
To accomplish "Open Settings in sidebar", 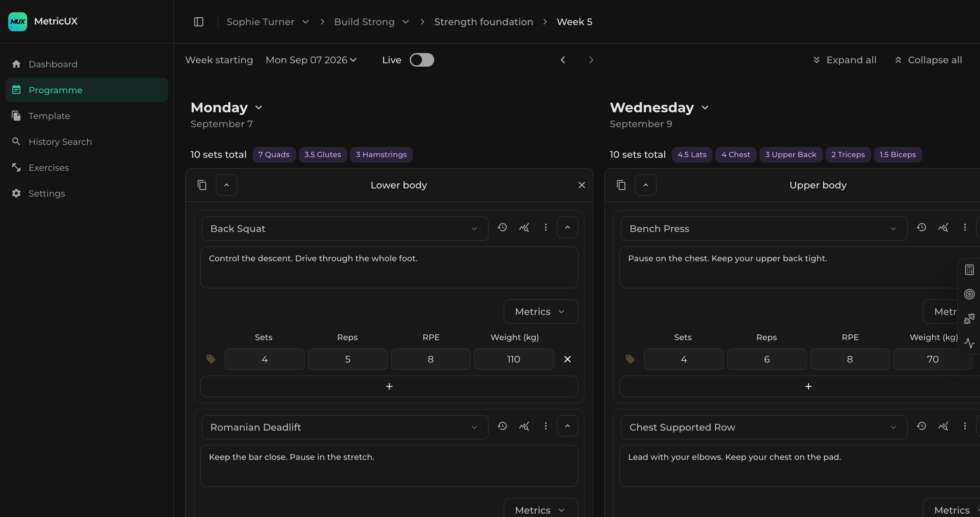I will click(x=87, y=194).
